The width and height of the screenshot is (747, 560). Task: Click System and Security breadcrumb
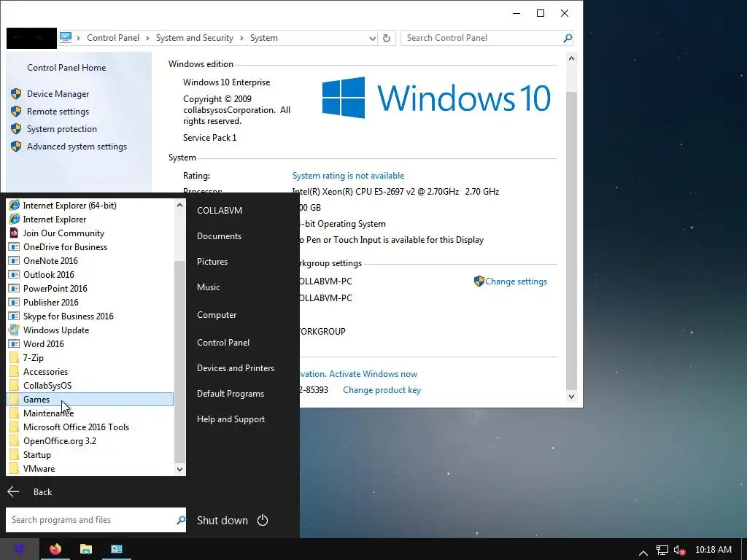pos(194,38)
